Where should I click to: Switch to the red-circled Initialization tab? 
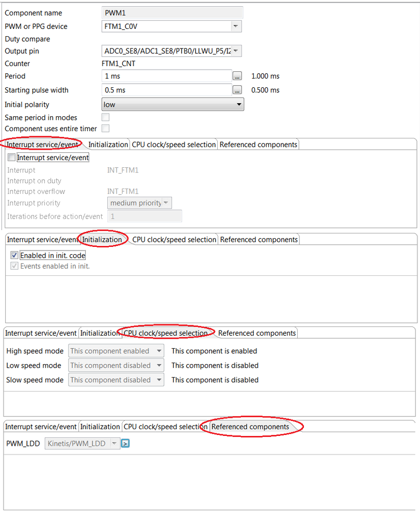pyautogui.click(x=103, y=240)
